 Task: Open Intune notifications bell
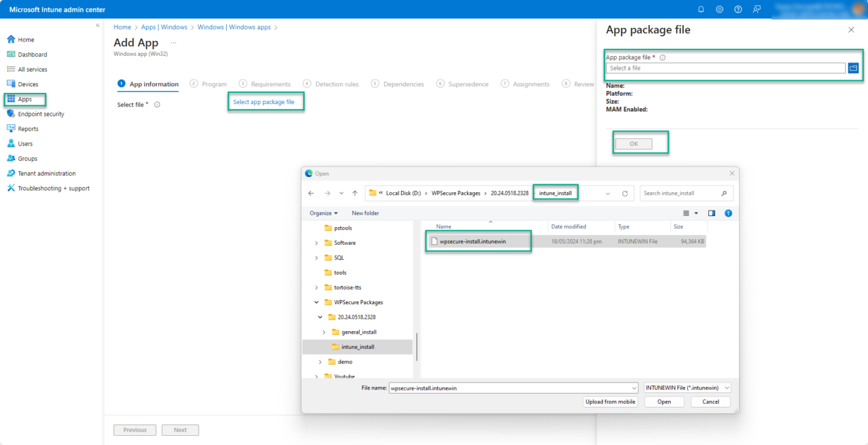tap(700, 9)
